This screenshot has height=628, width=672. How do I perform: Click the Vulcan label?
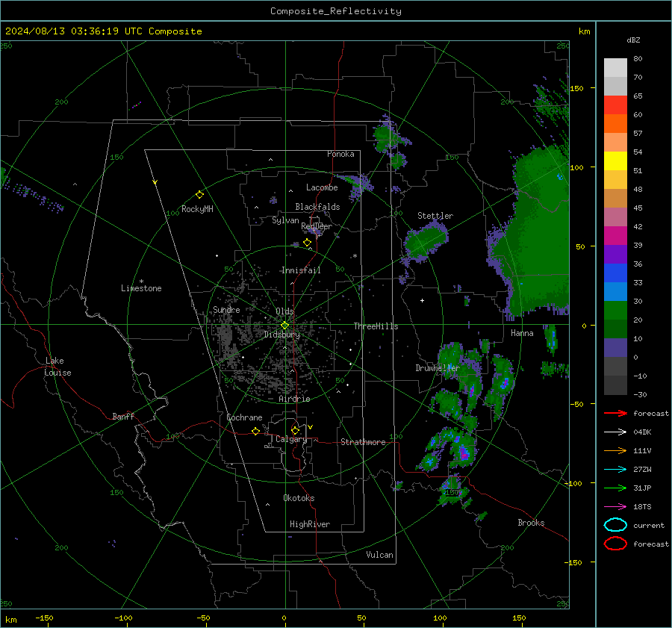pos(379,555)
